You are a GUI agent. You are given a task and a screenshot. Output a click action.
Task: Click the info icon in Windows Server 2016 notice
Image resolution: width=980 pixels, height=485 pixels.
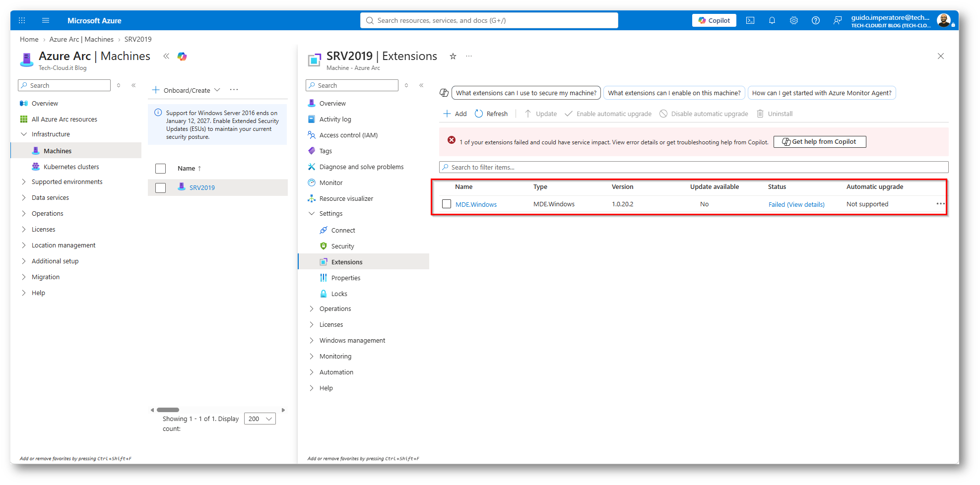(158, 113)
